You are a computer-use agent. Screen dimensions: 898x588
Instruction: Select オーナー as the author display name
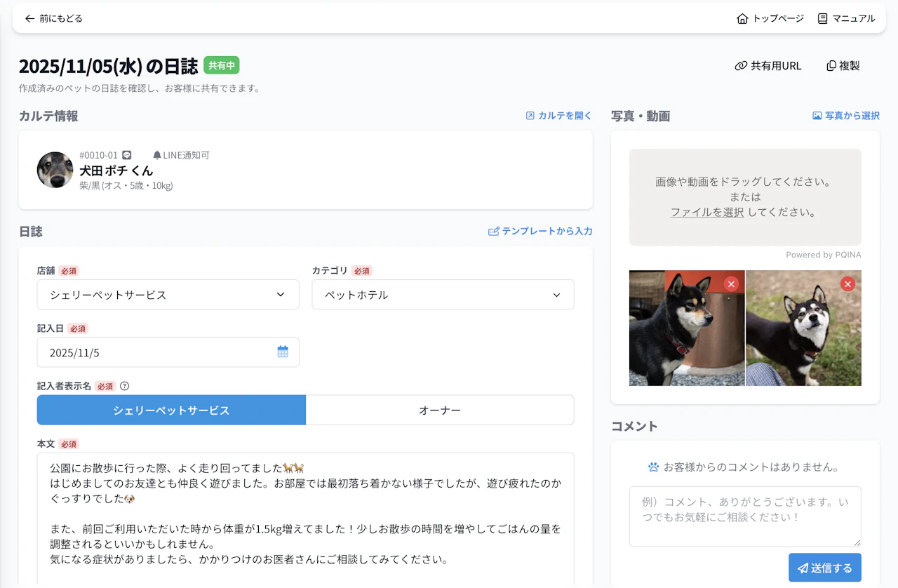coord(440,410)
